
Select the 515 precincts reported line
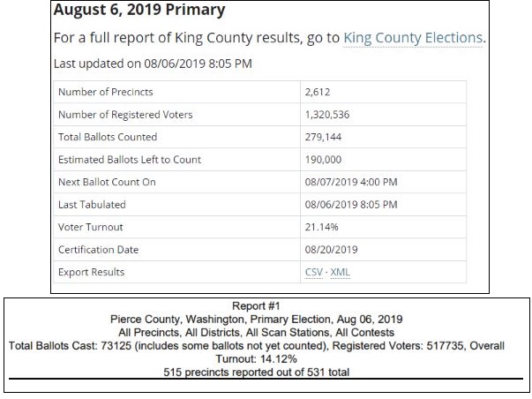266,373
